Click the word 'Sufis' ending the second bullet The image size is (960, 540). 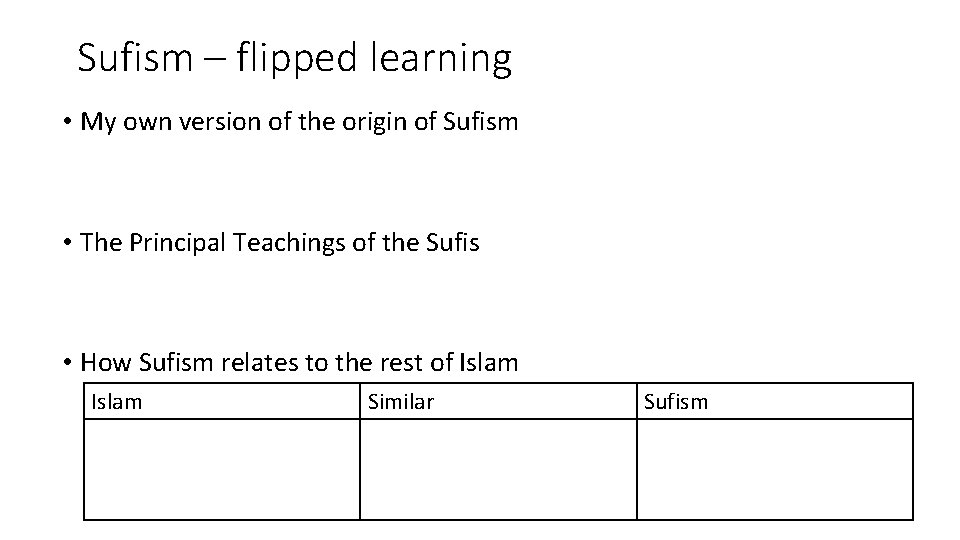pyautogui.click(x=452, y=242)
